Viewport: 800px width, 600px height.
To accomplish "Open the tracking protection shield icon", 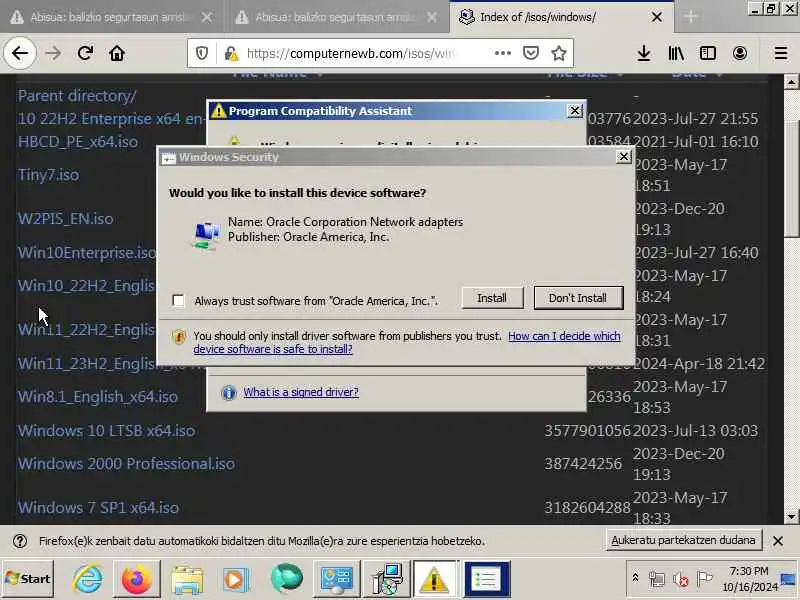I will 202,53.
